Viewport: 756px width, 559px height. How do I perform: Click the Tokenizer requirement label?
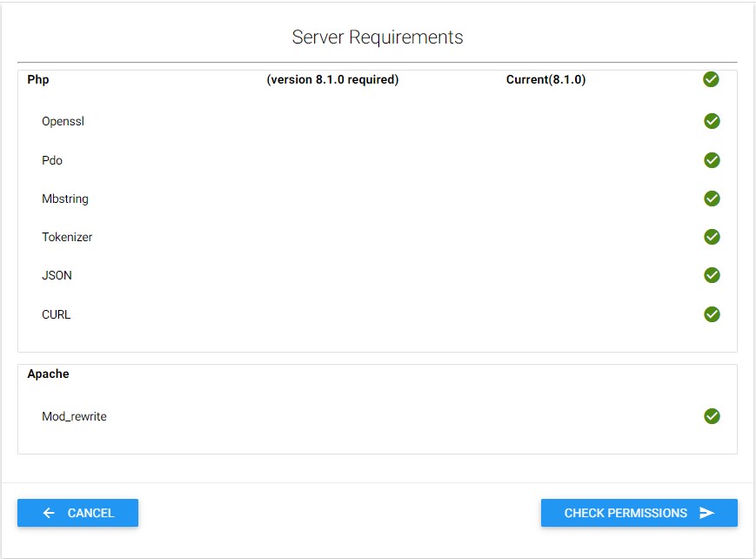coord(67,238)
